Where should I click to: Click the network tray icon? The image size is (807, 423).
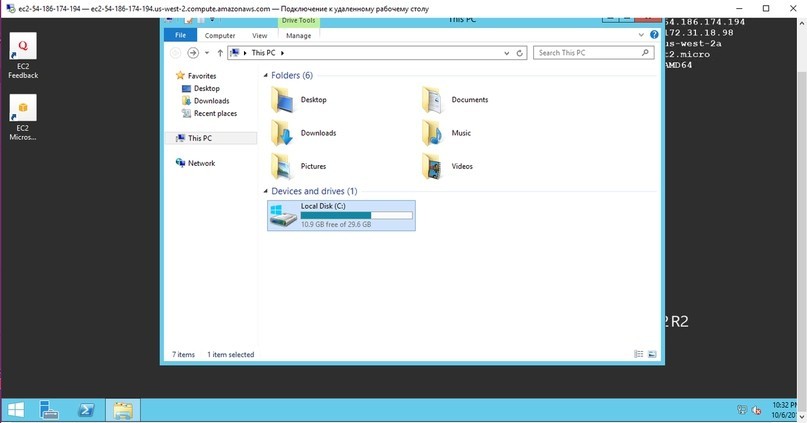[742, 410]
